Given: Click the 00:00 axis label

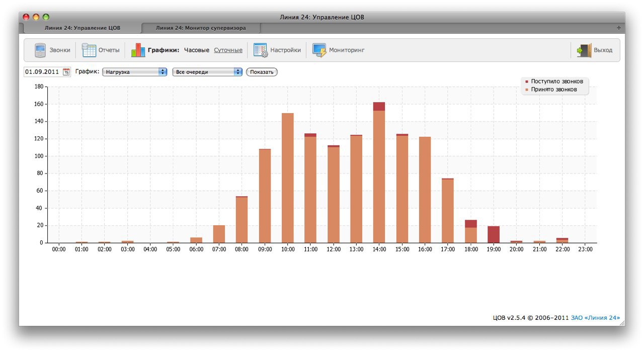Looking at the screenshot, I should click(x=58, y=249).
